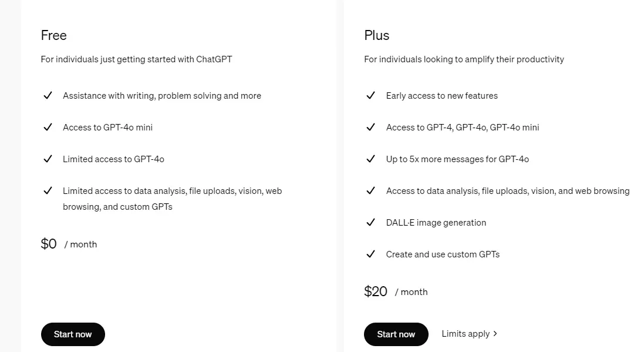Click the checkmark next to Plus's 'Access to data analysis'
The width and height of the screenshot is (644, 352).
click(x=371, y=190)
